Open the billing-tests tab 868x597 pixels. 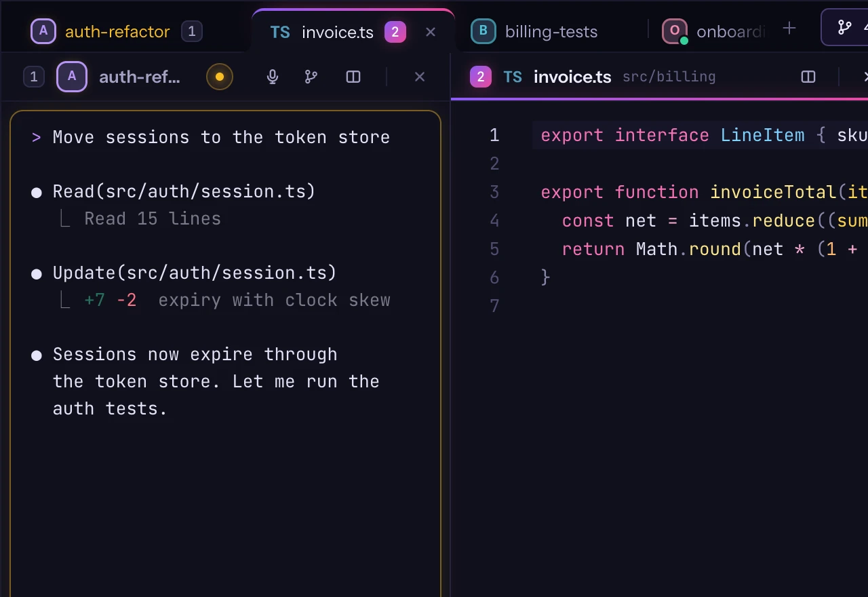[x=536, y=31]
